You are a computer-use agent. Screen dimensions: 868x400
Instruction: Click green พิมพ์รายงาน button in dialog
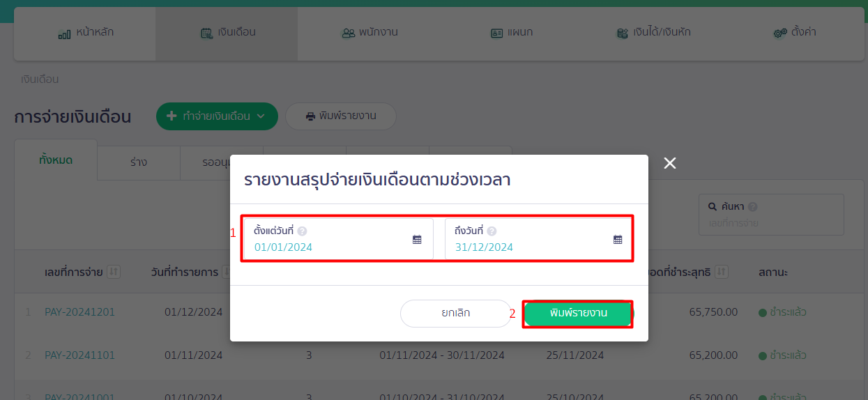click(579, 314)
